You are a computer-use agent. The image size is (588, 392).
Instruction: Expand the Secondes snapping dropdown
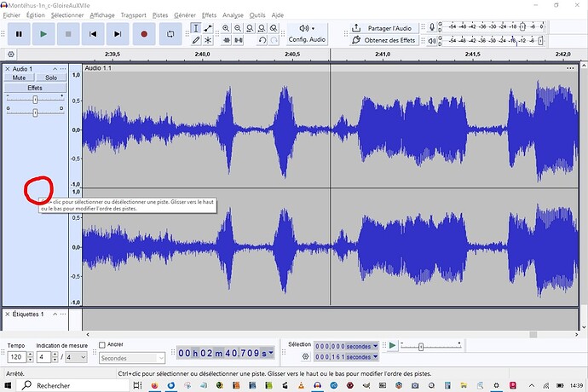point(133,358)
